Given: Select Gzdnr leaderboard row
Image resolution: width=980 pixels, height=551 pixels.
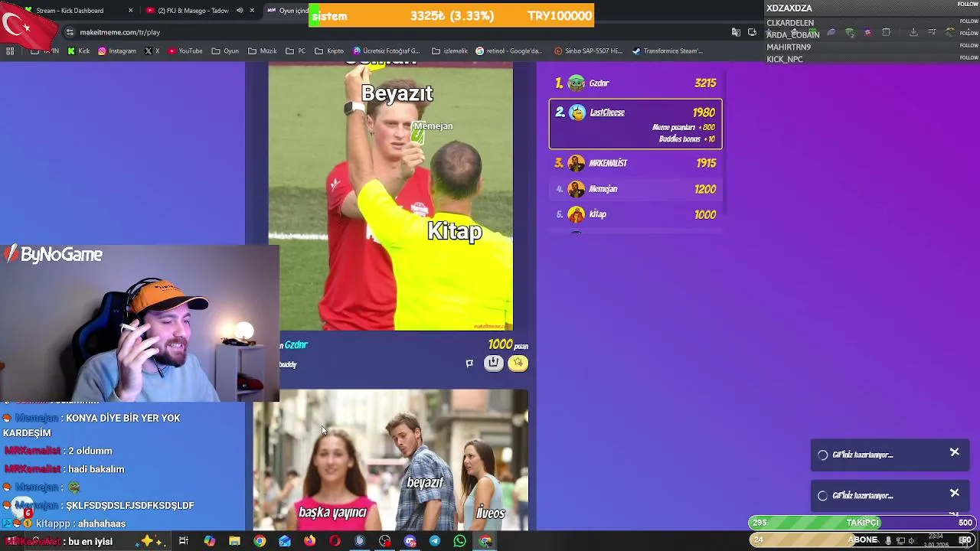Looking at the screenshot, I should tap(635, 83).
